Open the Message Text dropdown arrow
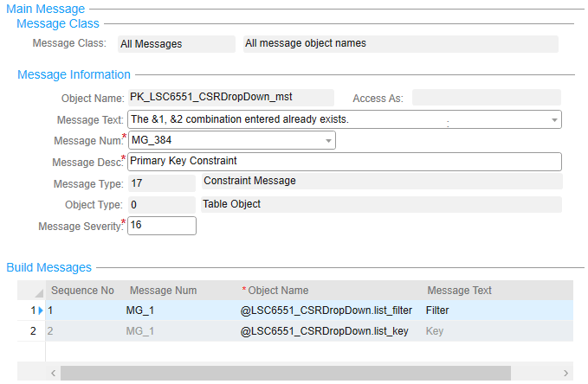Image resolution: width=588 pixels, height=384 pixels. pyautogui.click(x=553, y=119)
